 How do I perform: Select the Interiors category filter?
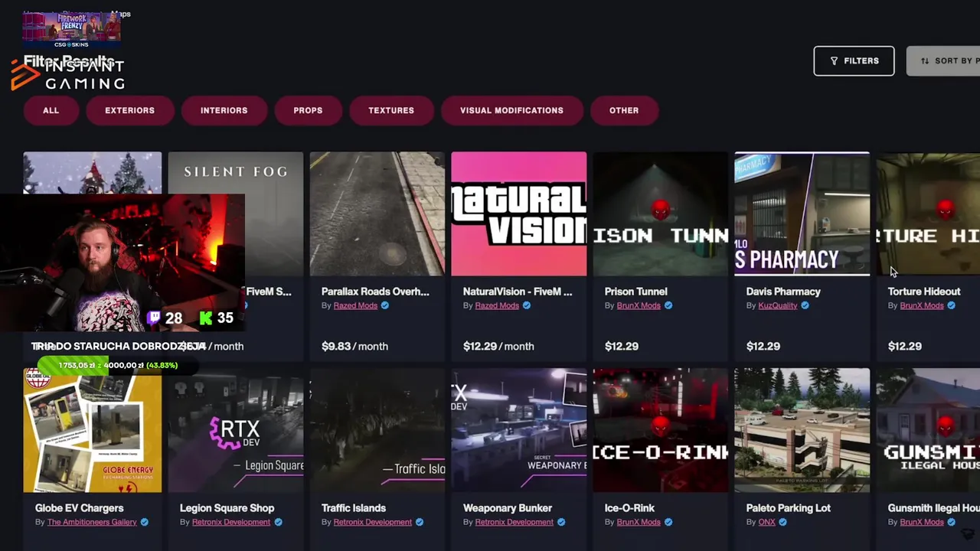coord(224,110)
